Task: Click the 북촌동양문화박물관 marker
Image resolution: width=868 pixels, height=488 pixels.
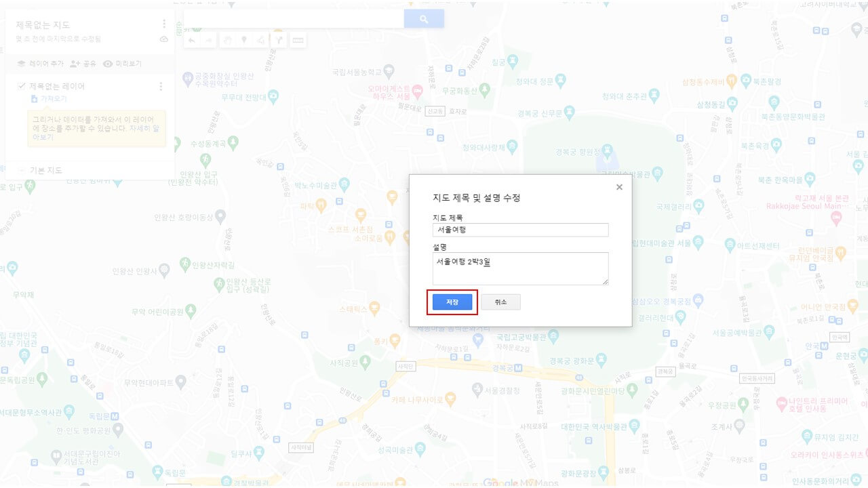Action: point(774,104)
